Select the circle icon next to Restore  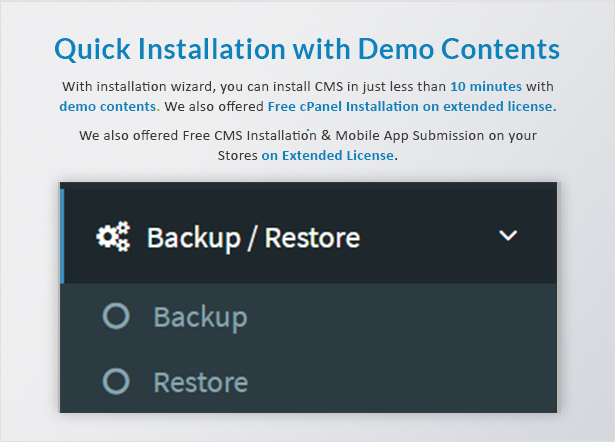click(116, 381)
